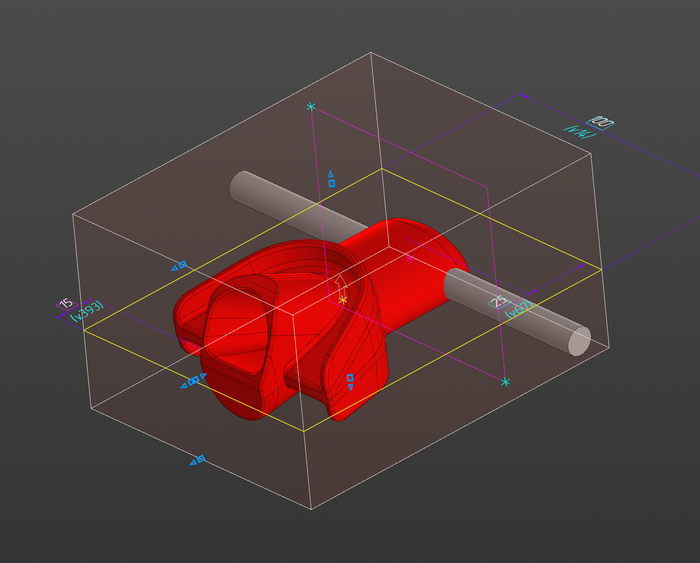Click the blue constraint glyph on the red part
Image resolution: width=700 pixels, height=563 pixels.
pyautogui.click(x=350, y=379)
